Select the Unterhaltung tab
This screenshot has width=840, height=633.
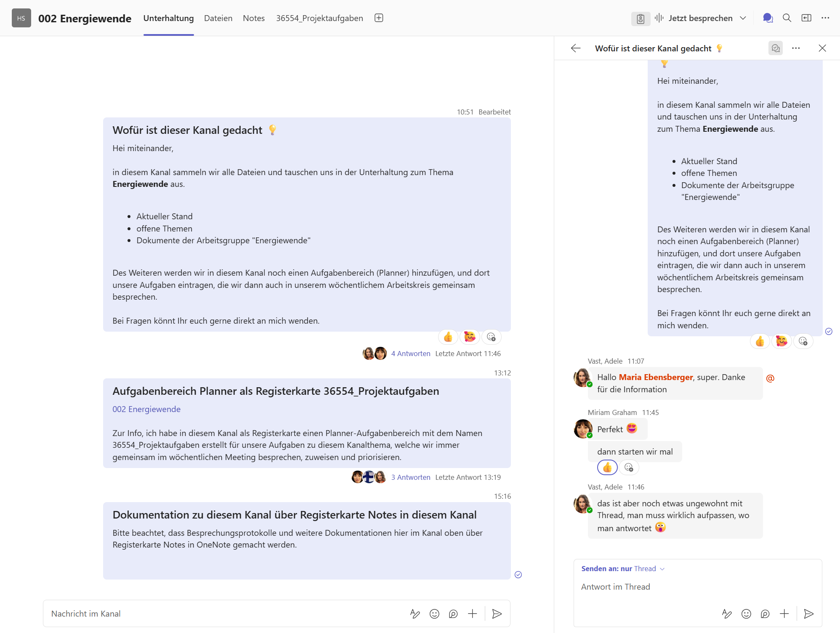click(168, 18)
